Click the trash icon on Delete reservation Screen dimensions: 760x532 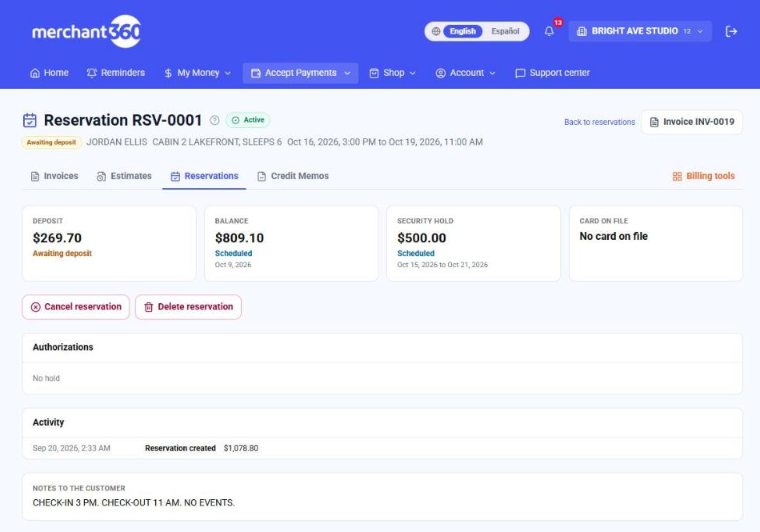pyautogui.click(x=149, y=307)
